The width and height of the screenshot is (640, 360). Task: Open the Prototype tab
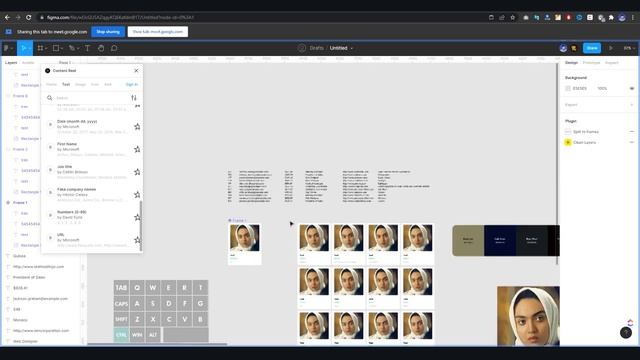[x=591, y=63]
